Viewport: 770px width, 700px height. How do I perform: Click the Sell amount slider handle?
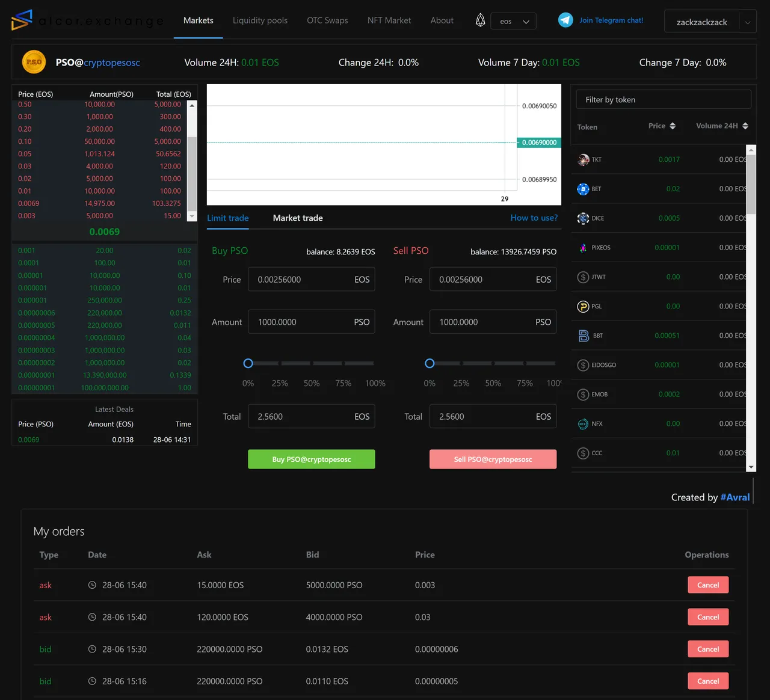[430, 363]
